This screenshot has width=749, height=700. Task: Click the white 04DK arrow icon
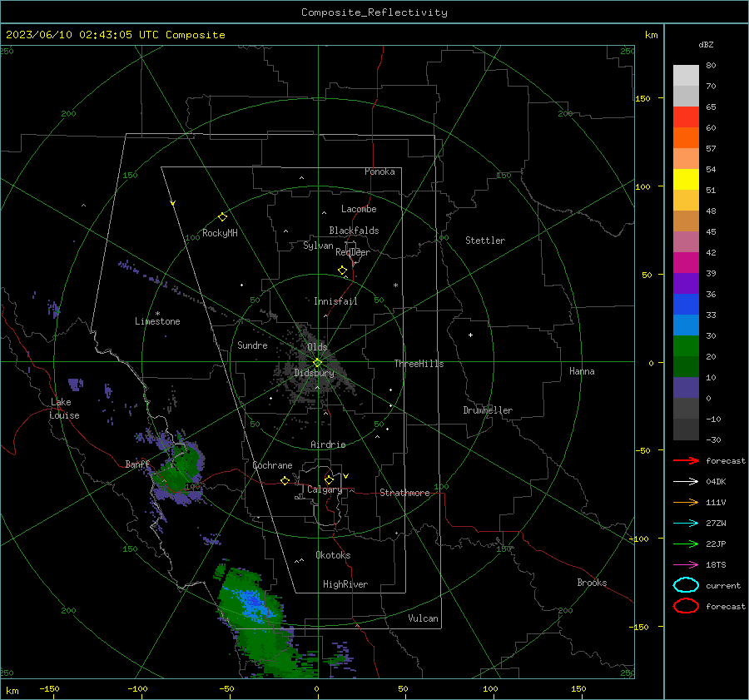[x=686, y=481]
